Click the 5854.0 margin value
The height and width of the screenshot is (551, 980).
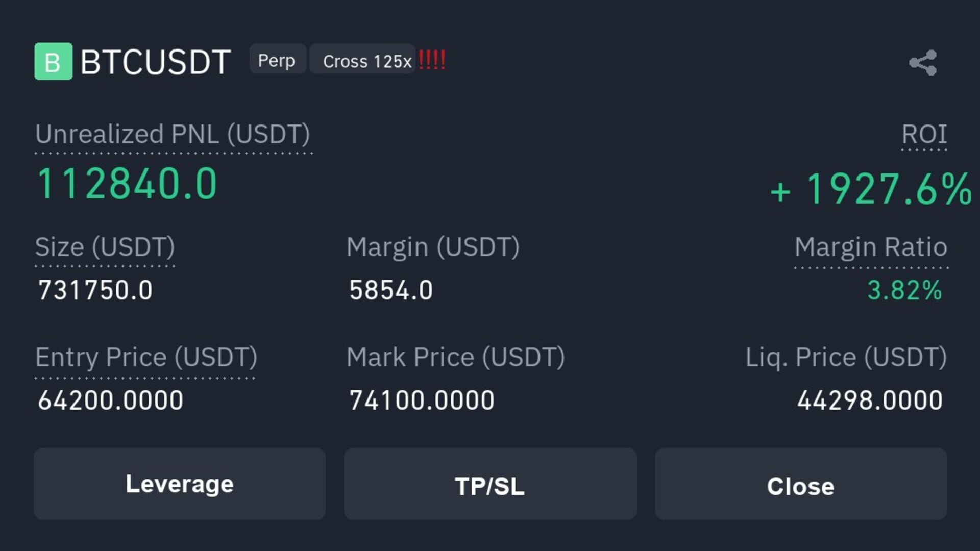391,290
